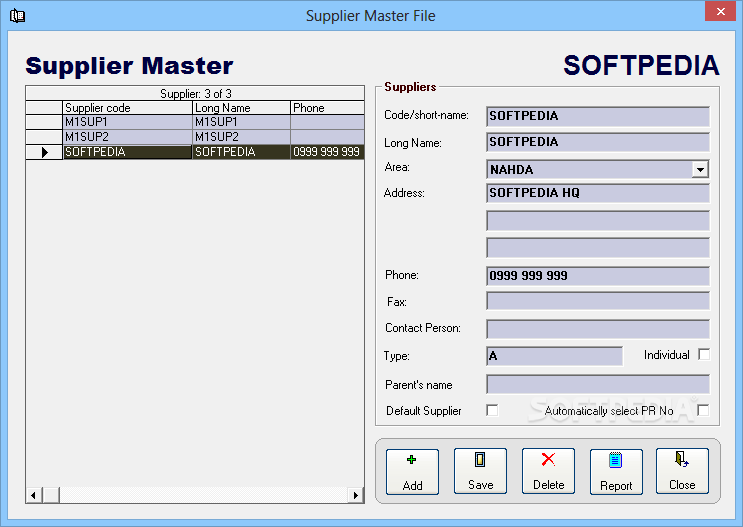The height and width of the screenshot is (527, 743).
Task: Click the Long Name input field
Action: tap(598, 142)
